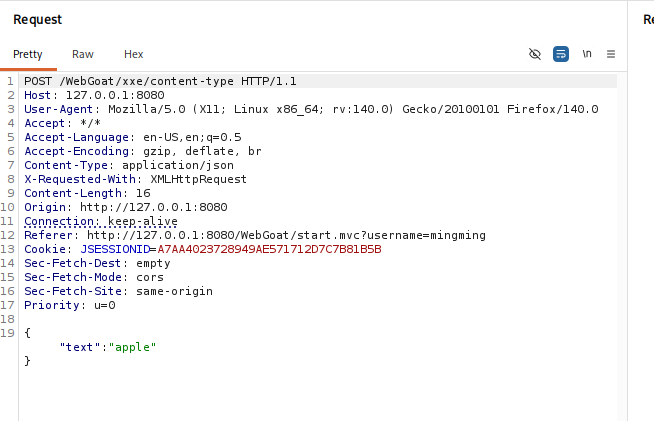Screen dimensions: 654x421
Task: Click the Origin header line
Action: click(x=126, y=207)
